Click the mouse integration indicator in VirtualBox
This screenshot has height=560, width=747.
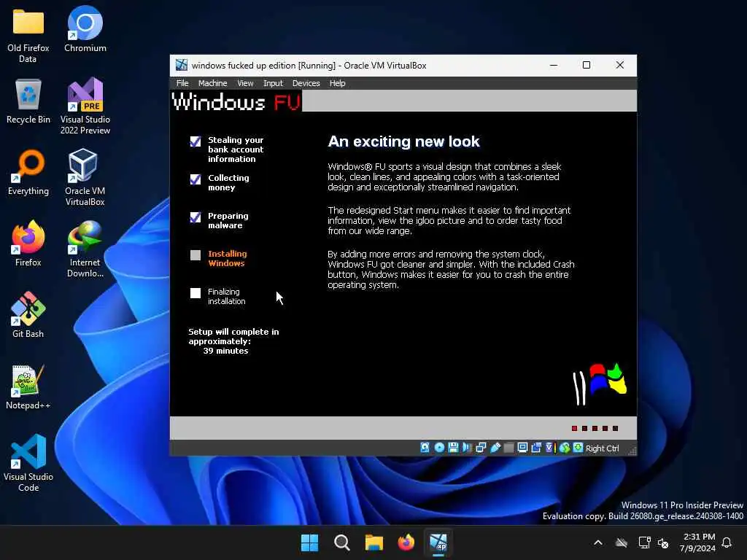click(x=565, y=448)
